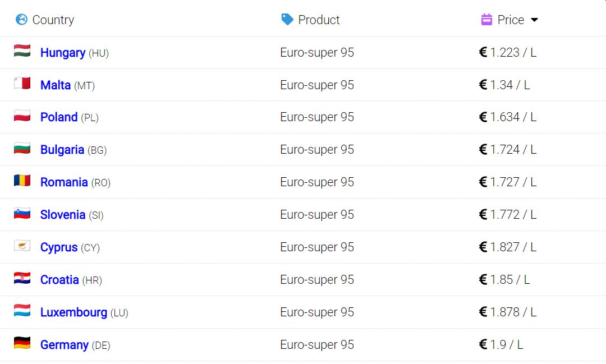Open the Poland country link
This screenshot has width=606, height=364.
(x=59, y=117)
